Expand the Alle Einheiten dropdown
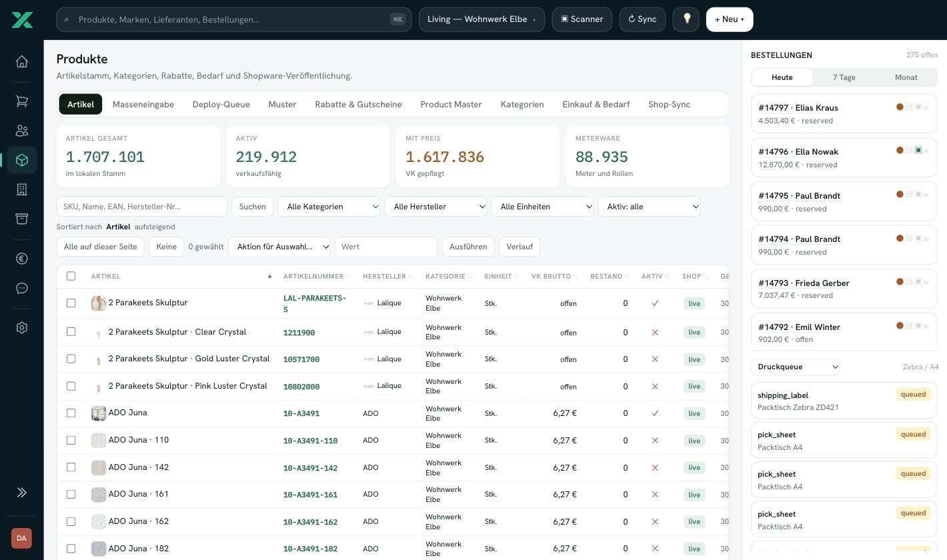The width and height of the screenshot is (947, 560). 543,207
